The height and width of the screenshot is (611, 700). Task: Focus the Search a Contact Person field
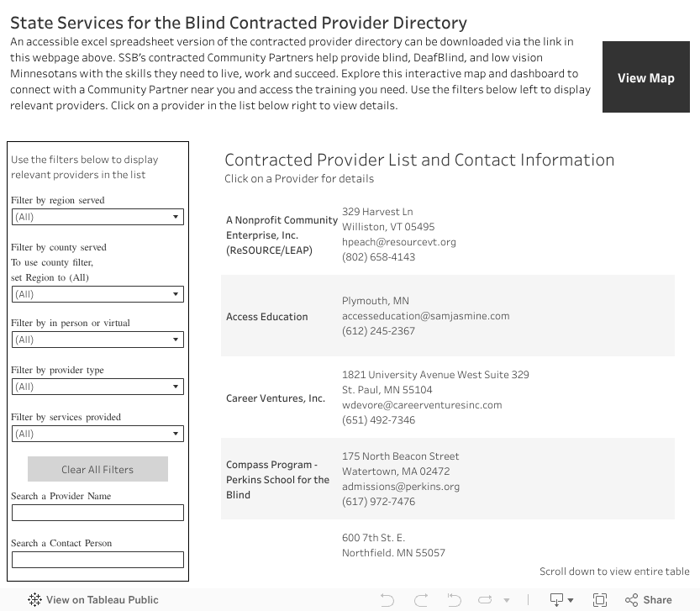[x=97, y=560]
